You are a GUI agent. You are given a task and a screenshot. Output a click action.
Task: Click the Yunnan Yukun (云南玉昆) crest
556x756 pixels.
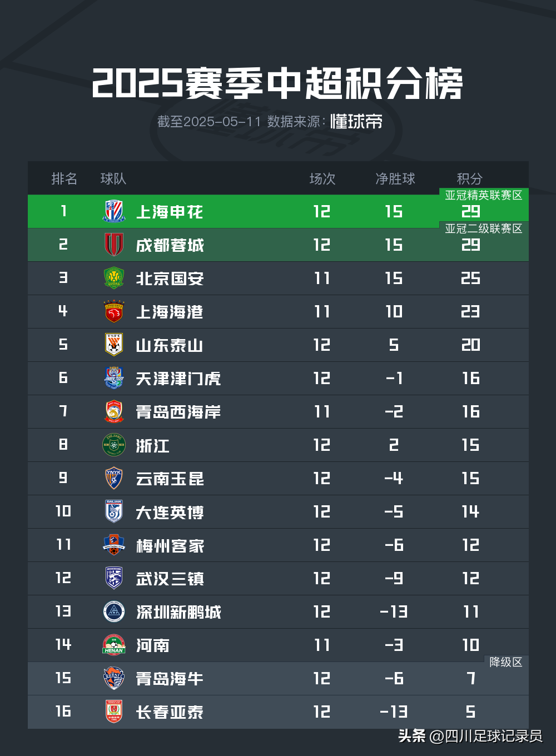pyautogui.click(x=114, y=478)
